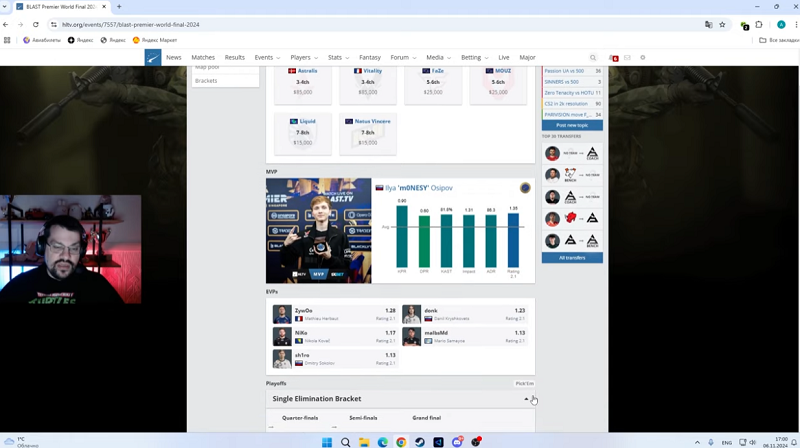This screenshot has height=448, width=800.
Task: Click the MVP award badge next to m0NESY
Action: point(525,188)
